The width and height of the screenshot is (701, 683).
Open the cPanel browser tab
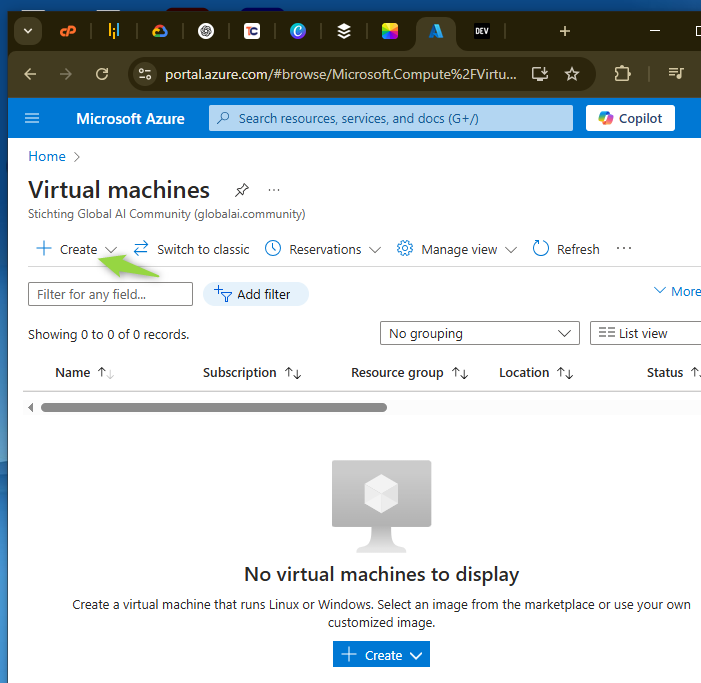tap(68, 31)
